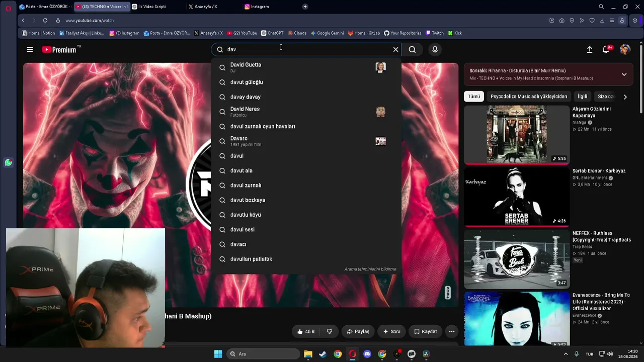Choose the David Guetta suggestion
The width and height of the screenshot is (644, 362).
pos(306,67)
